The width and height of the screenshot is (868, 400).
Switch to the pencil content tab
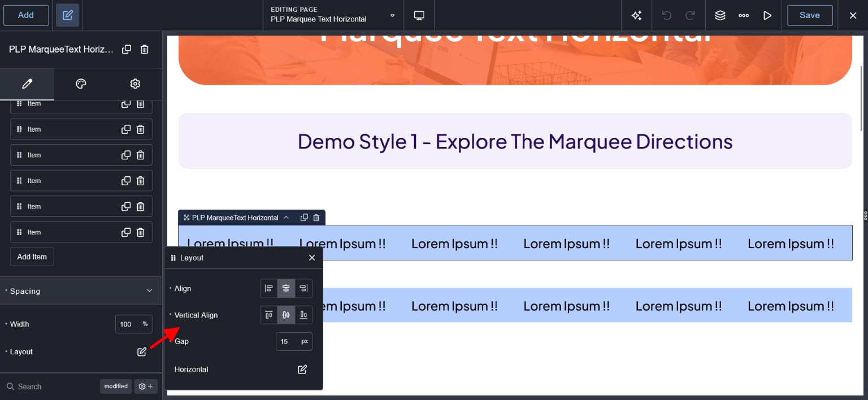(27, 84)
